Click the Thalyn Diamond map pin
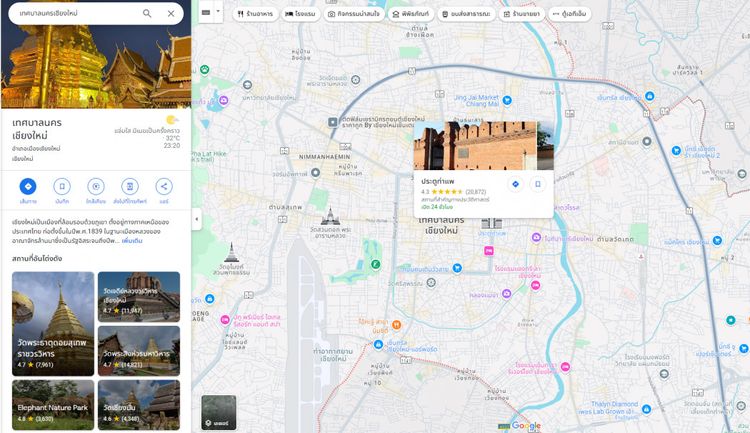The height and width of the screenshot is (433, 750). point(646,409)
